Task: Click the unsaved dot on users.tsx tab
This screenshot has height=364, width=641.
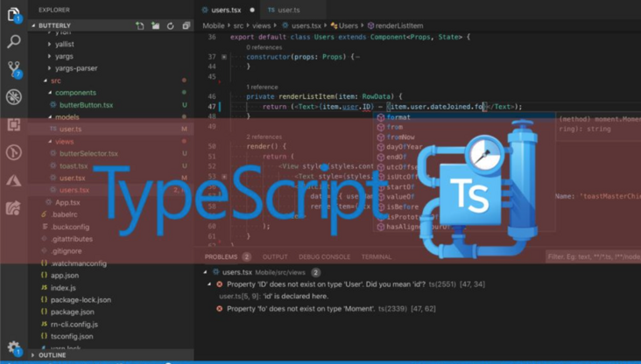Action: pos(252,10)
